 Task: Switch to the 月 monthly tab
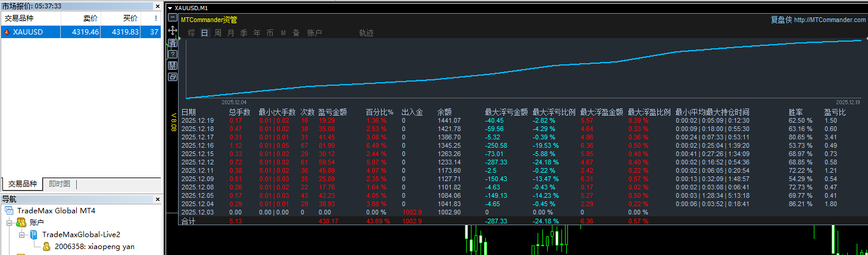[x=231, y=33]
